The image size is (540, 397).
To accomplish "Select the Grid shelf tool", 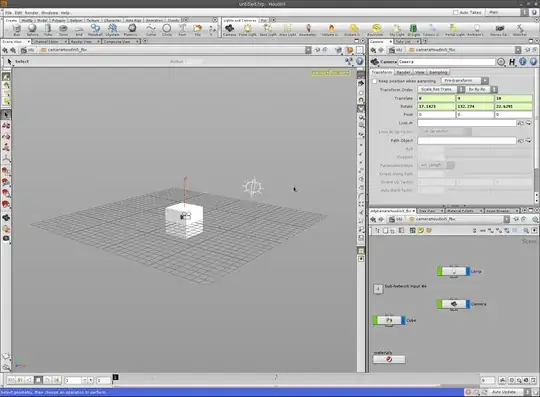I will 79,30.
